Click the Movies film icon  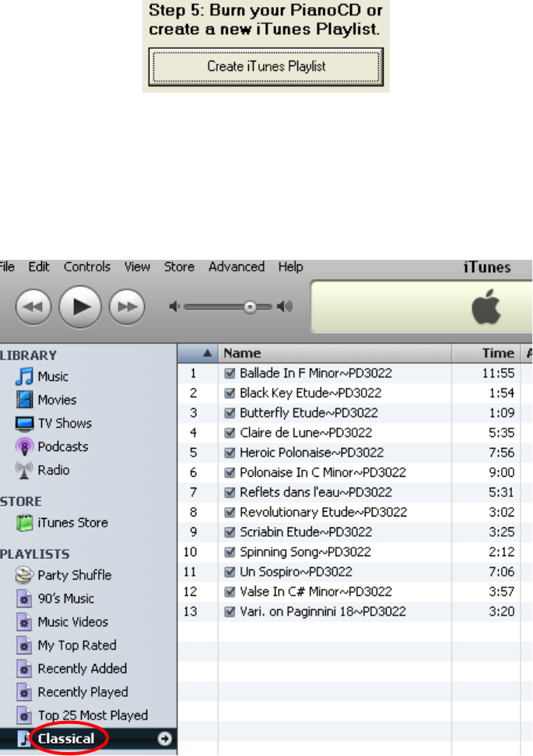pyautogui.click(x=24, y=400)
